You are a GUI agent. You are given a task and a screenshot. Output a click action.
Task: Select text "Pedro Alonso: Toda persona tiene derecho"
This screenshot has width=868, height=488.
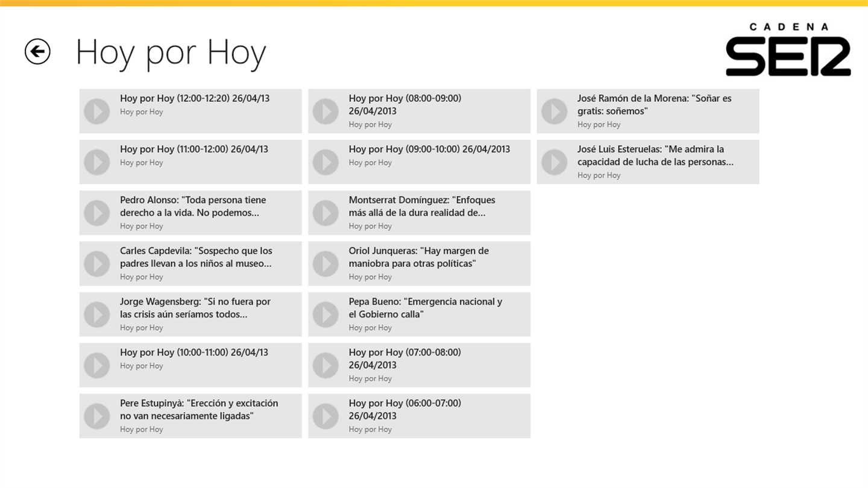click(x=193, y=206)
